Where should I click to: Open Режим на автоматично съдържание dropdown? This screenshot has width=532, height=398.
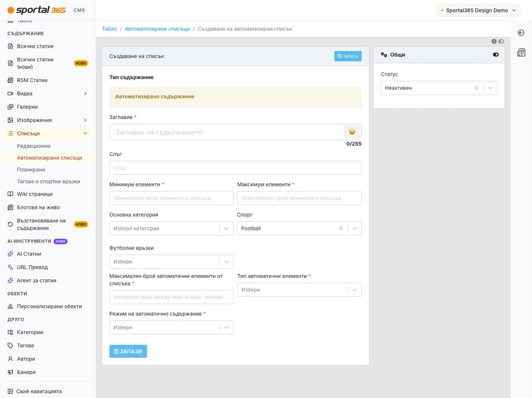click(x=171, y=328)
